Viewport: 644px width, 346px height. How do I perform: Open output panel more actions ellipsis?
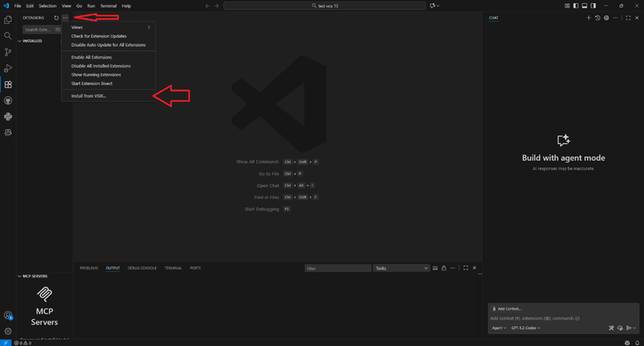tap(452, 268)
